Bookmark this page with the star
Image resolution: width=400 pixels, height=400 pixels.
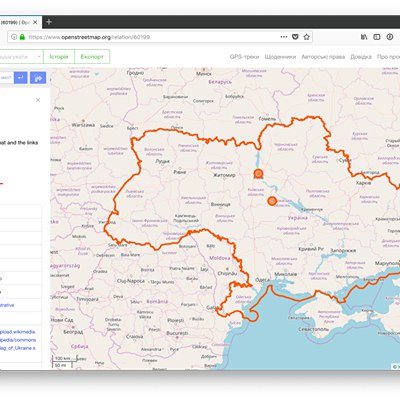pyautogui.click(x=306, y=37)
